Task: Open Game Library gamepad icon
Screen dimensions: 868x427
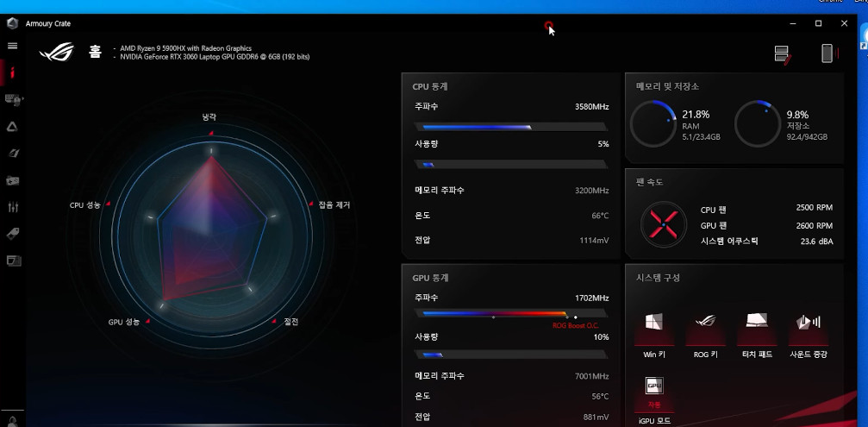Action: pos(12,180)
